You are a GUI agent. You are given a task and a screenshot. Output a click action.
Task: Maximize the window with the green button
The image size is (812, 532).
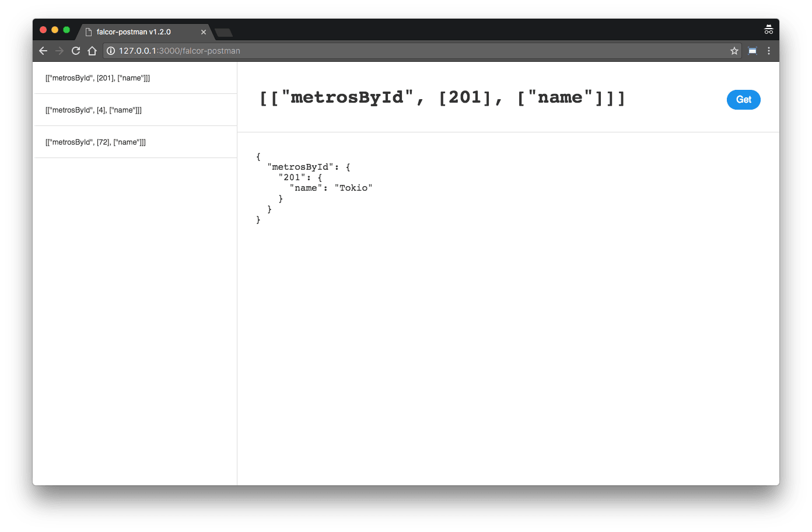(x=66, y=30)
